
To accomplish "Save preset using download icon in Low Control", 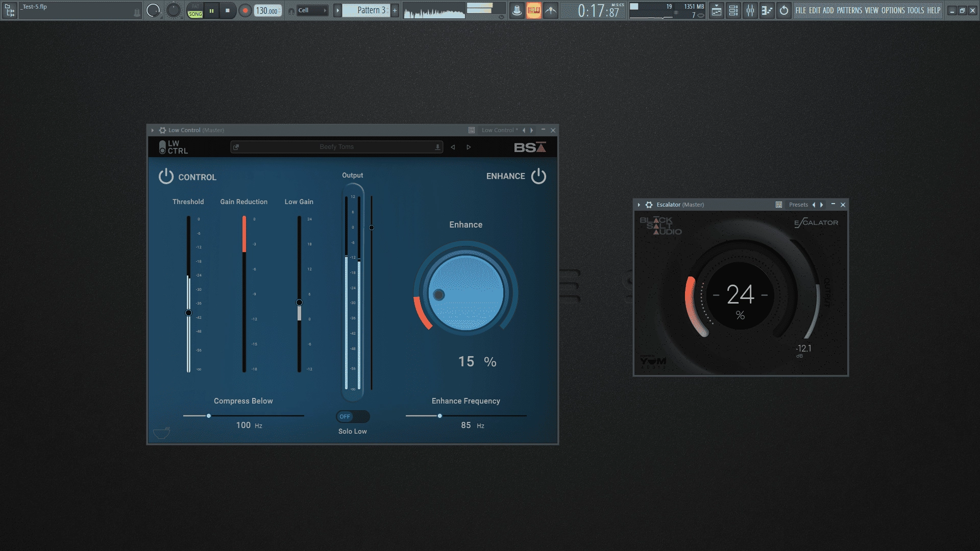I will click(437, 147).
